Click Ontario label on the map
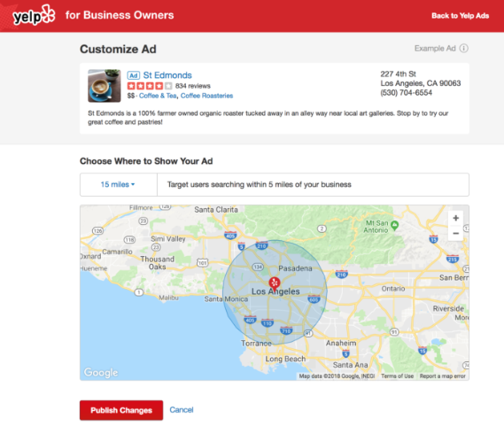The height and width of the screenshot is (434, 504). (393, 289)
